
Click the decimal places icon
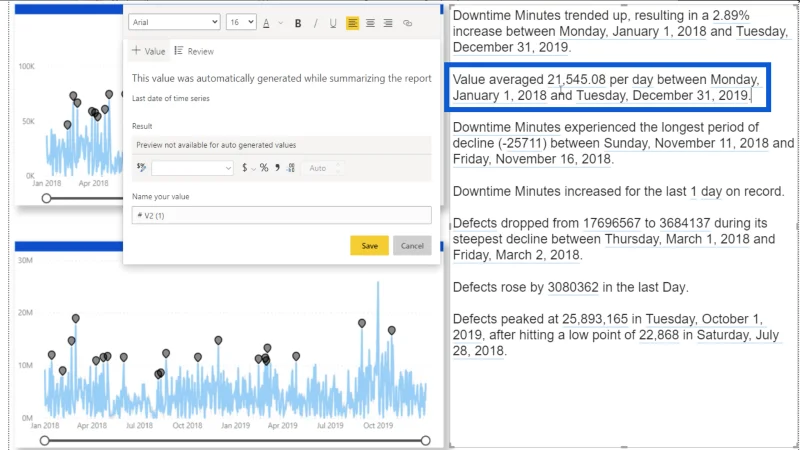291,167
